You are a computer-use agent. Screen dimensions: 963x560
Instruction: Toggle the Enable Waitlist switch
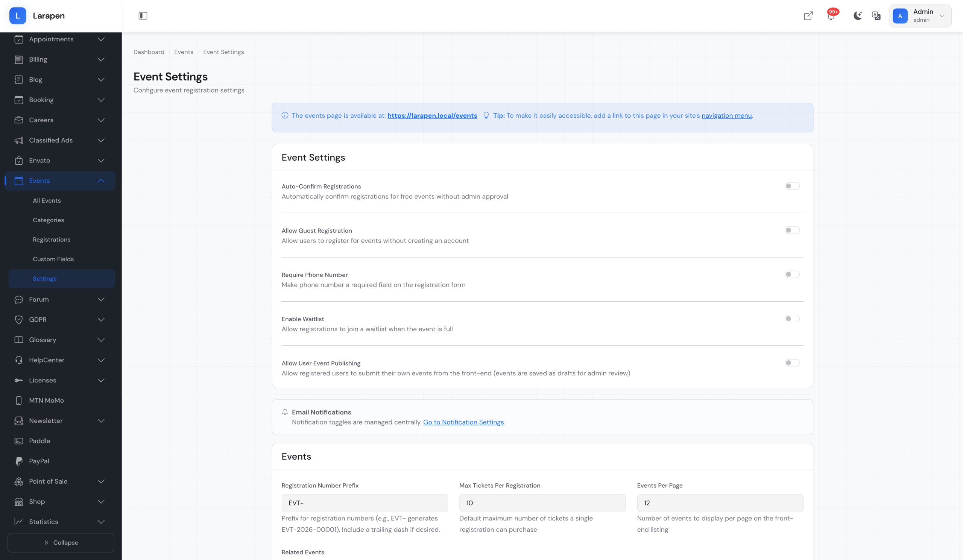coord(791,319)
